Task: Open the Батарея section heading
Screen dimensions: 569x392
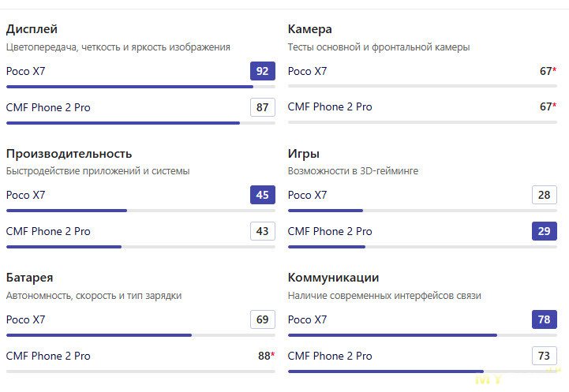Action: 30,278
